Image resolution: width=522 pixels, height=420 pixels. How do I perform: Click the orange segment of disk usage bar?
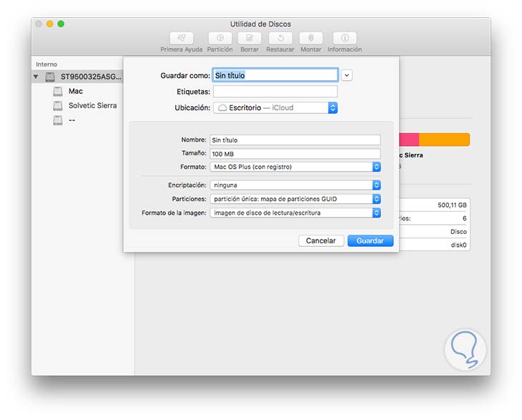coord(445,140)
